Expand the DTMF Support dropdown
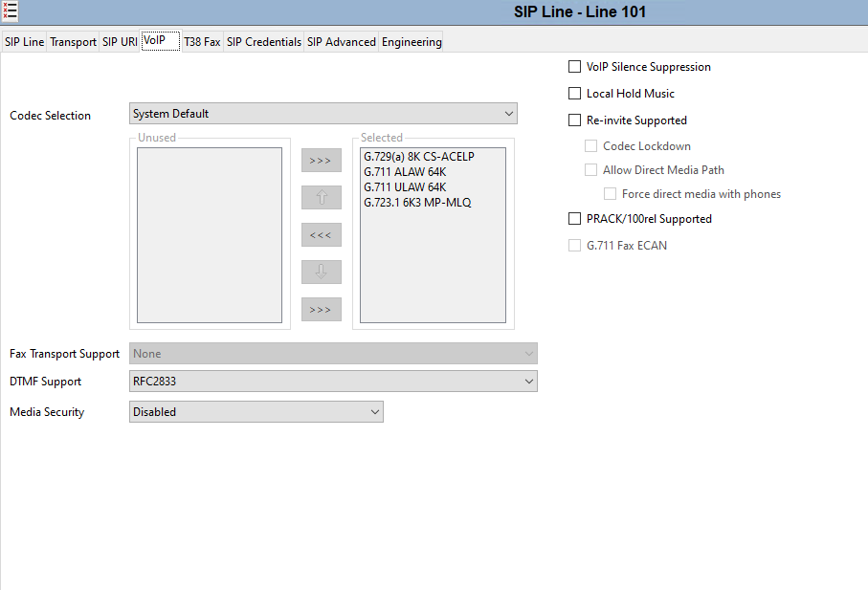 tap(333, 381)
